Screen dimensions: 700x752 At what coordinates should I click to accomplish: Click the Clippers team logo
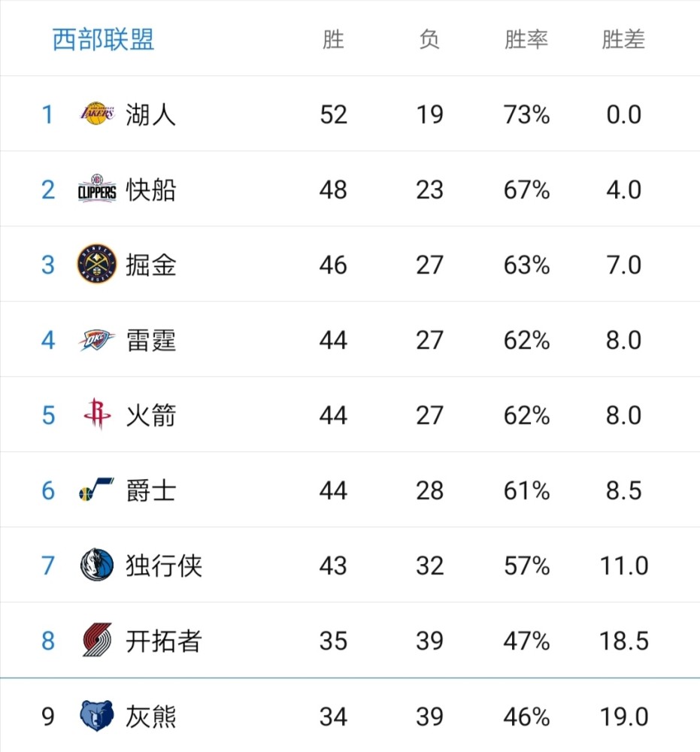pyautogui.click(x=97, y=190)
